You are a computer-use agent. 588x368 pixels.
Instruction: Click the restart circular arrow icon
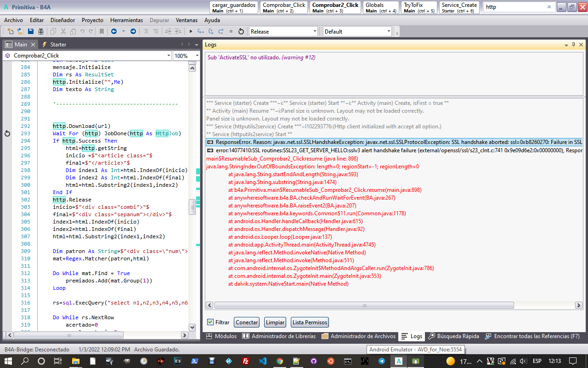pyautogui.click(x=241, y=31)
